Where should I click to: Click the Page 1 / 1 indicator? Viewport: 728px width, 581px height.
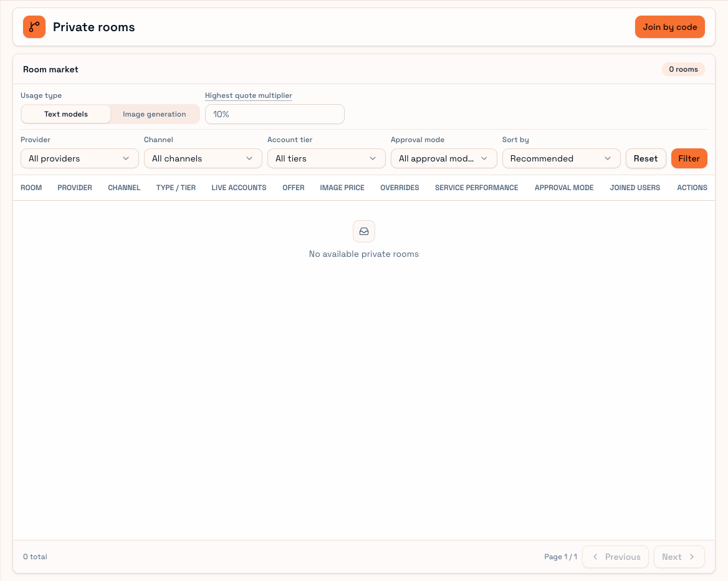[x=561, y=557]
